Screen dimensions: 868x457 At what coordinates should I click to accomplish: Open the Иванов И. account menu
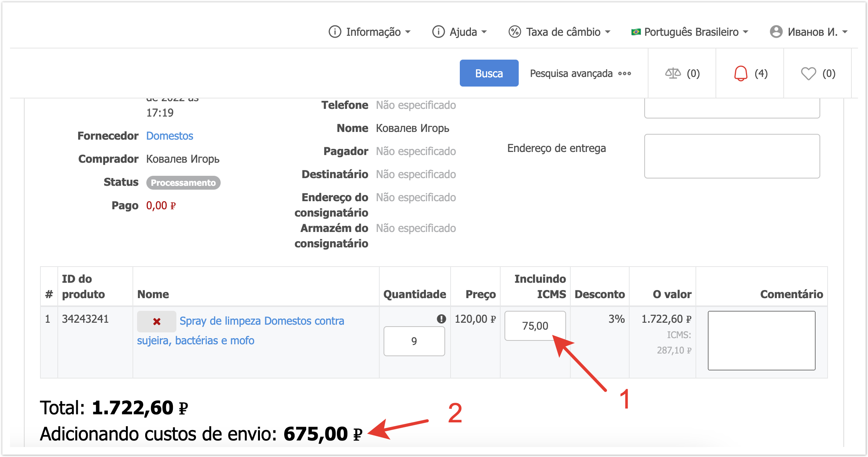[813, 32]
